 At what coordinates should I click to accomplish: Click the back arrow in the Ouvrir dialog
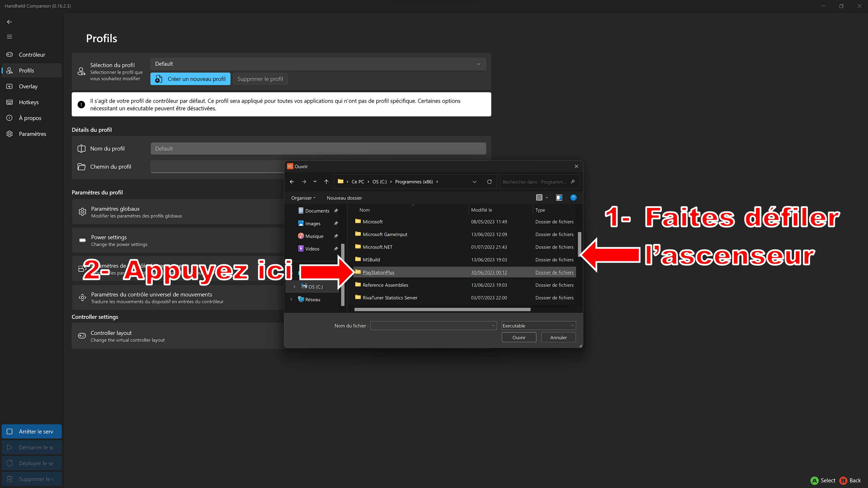pyautogui.click(x=292, y=182)
